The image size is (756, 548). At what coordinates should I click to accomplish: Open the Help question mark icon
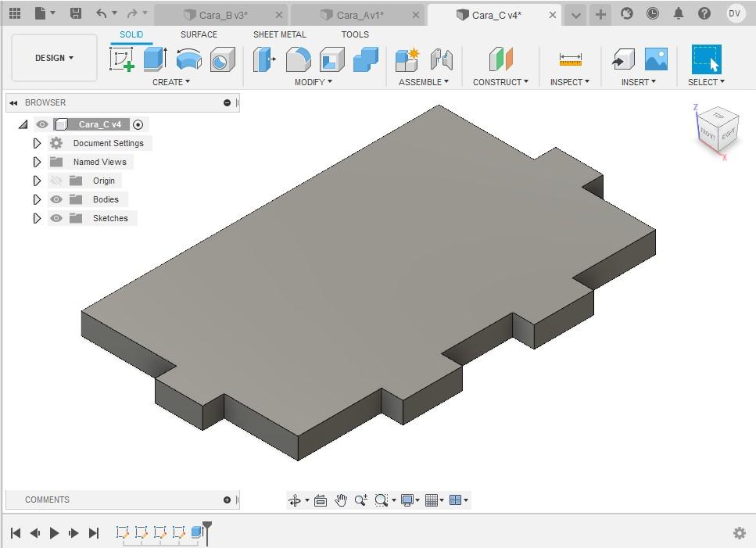point(704,13)
